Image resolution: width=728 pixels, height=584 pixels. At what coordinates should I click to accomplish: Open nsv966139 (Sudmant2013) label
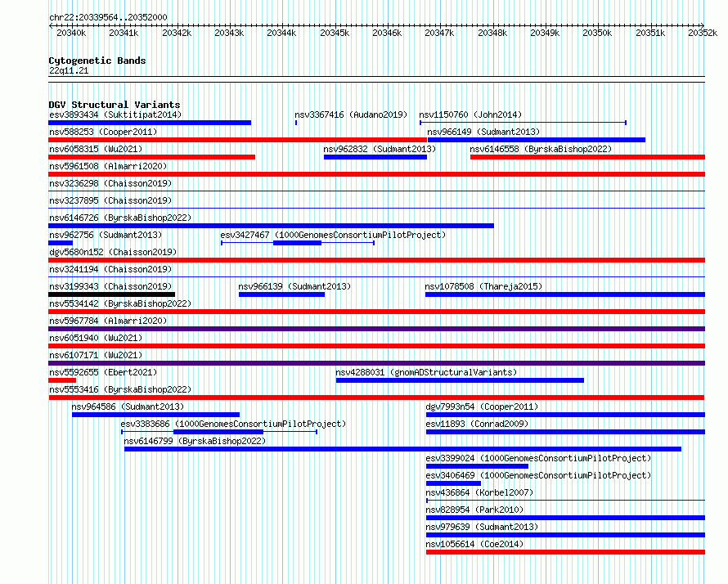click(294, 286)
